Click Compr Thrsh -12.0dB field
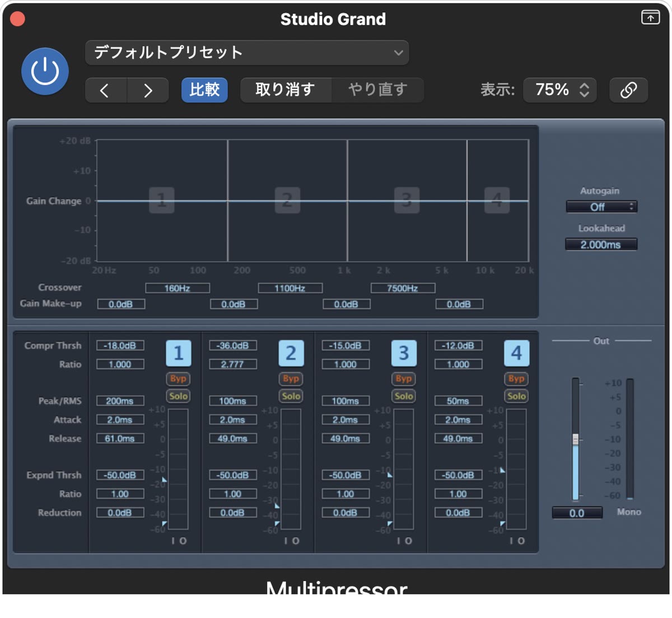 point(458,345)
